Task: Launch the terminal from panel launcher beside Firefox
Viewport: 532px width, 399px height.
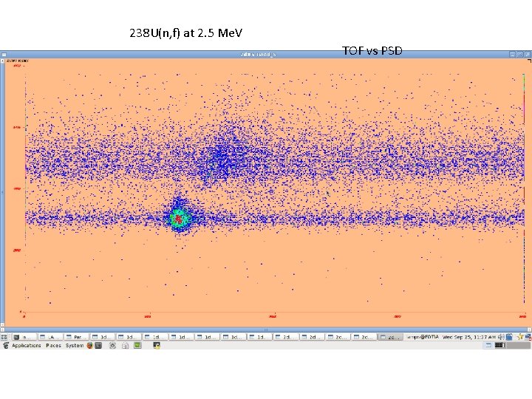Action: 98,345
